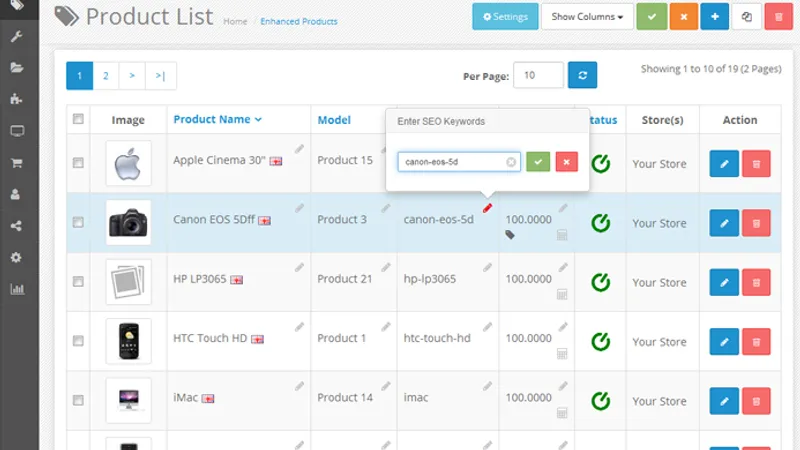The width and height of the screenshot is (800, 450).
Task: Delete the HTC Touch HD product row
Action: point(756,341)
